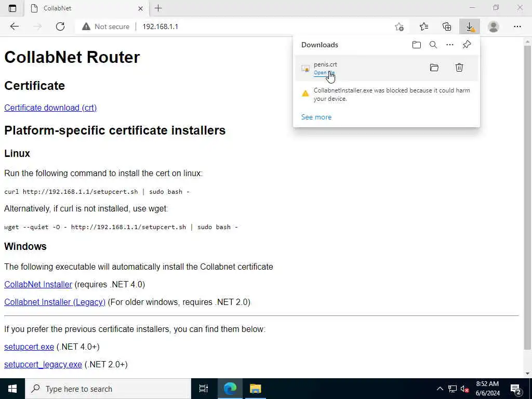Image resolution: width=532 pixels, height=399 pixels.
Task: Click Open file under penis.crt
Action: coord(324,73)
